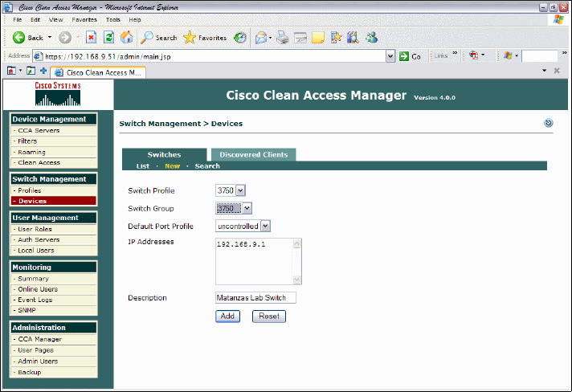This screenshot has height=392, width=572.
Task: Click the help icon beside Devices heading
Action: click(x=549, y=123)
